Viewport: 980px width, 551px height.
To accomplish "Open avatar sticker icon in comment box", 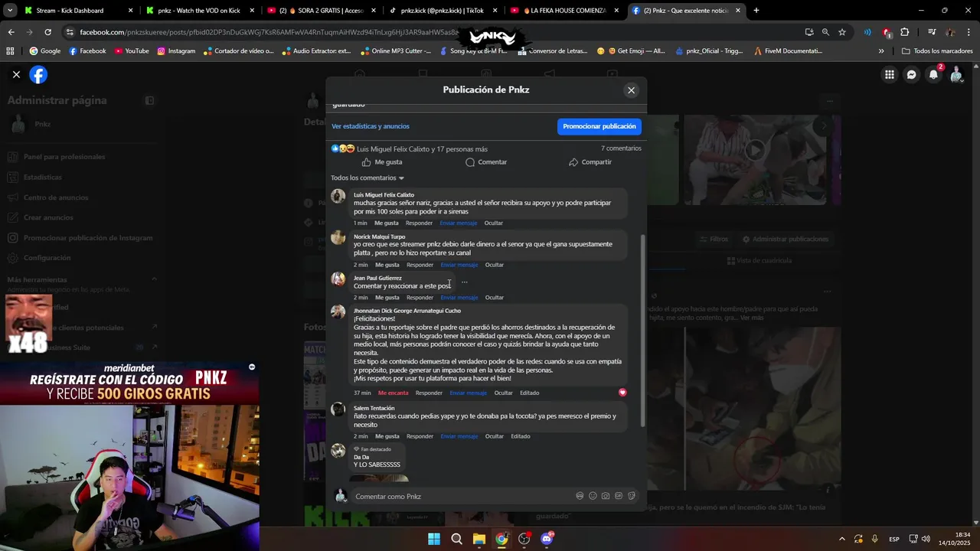I will tap(580, 496).
